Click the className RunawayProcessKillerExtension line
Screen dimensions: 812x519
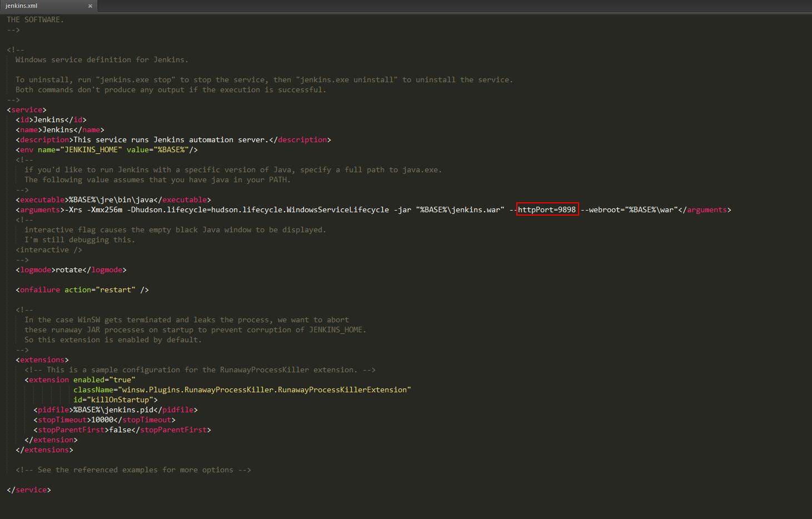pos(242,390)
